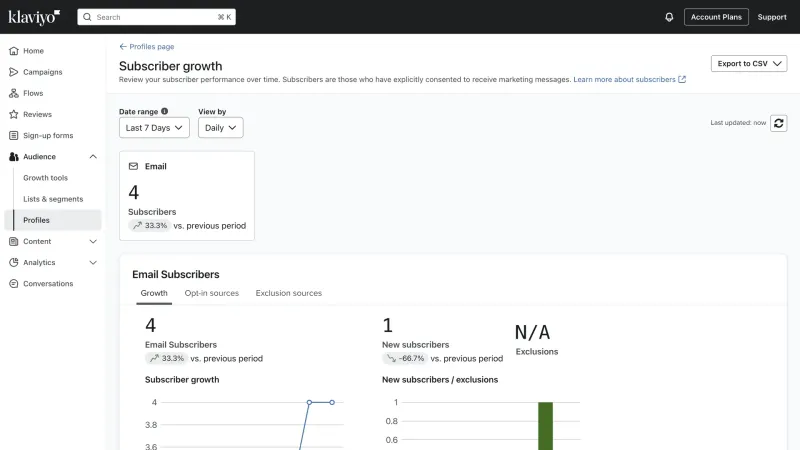Click the Email envelope icon on card
The image size is (800, 450).
click(x=133, y=166)
